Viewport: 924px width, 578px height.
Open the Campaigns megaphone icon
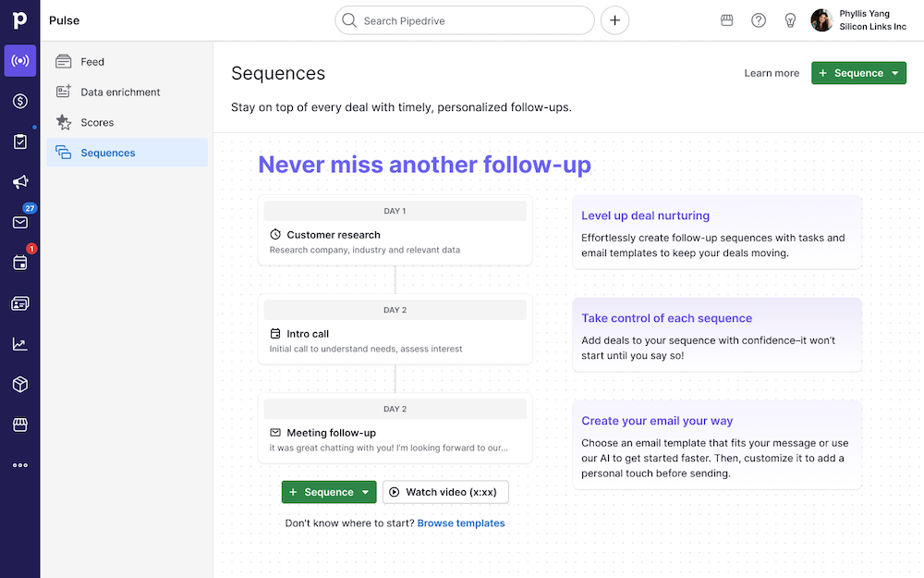(20, 181)
